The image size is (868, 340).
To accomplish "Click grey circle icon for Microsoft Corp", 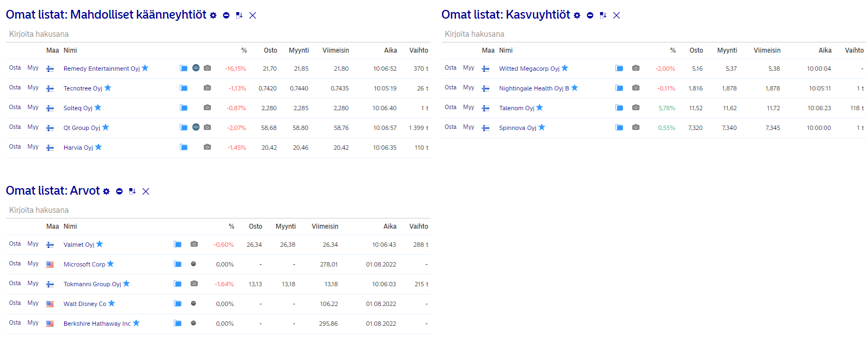I will 193,264.
